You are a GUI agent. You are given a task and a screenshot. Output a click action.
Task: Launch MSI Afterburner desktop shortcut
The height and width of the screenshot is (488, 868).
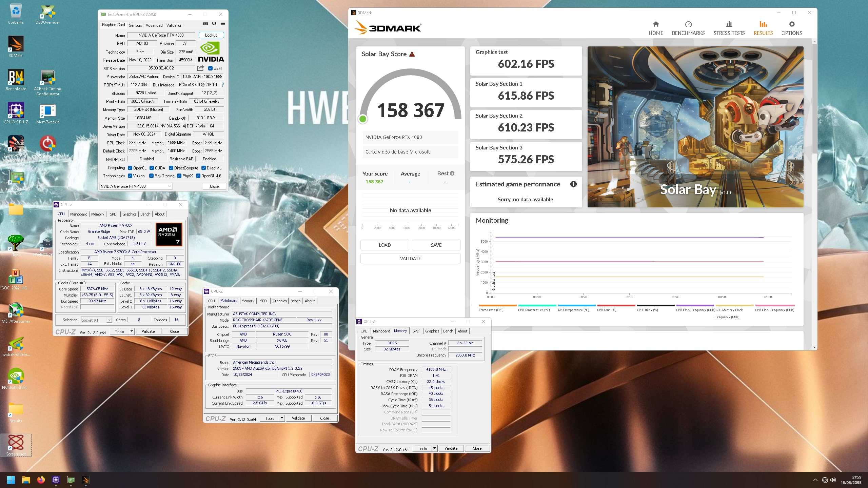pyautogui.click(x=16, y=312)
